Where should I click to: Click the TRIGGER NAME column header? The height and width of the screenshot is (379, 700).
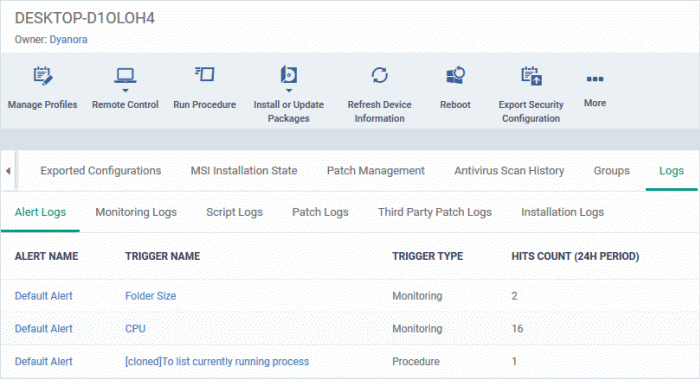point(162,256)
